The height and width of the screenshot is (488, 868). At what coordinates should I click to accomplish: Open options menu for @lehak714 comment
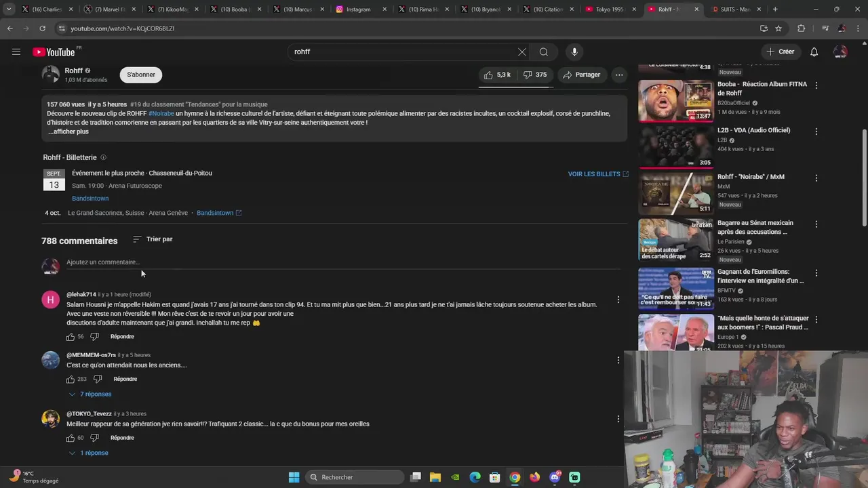pyautogui.click(x=618, y=300)
